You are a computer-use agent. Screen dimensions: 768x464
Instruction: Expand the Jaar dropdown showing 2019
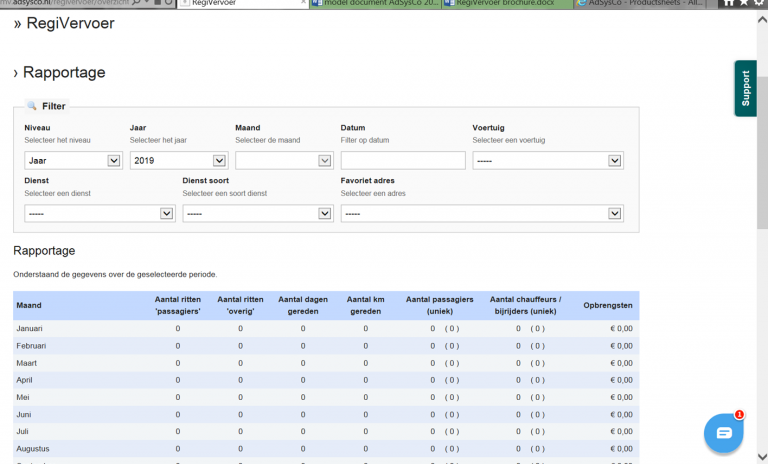179,161
